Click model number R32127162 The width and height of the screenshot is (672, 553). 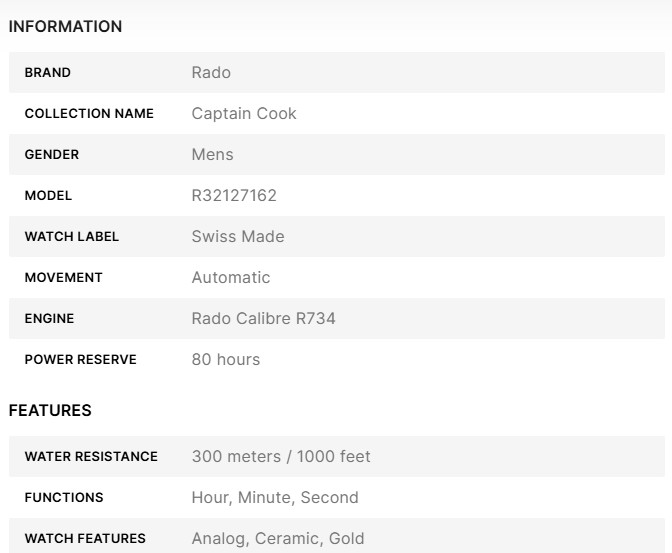pyautogui.click(x=234, y=196)
